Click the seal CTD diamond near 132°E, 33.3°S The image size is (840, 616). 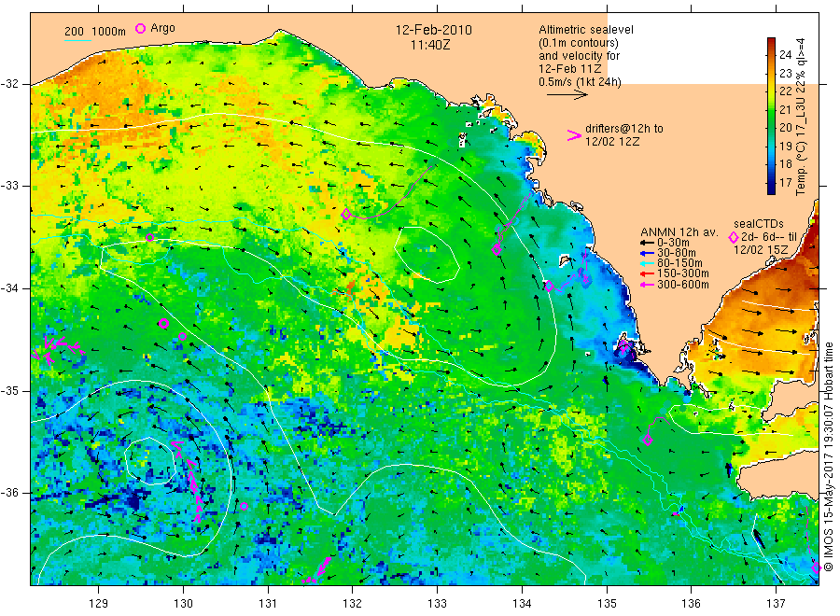tap(346, 215)
